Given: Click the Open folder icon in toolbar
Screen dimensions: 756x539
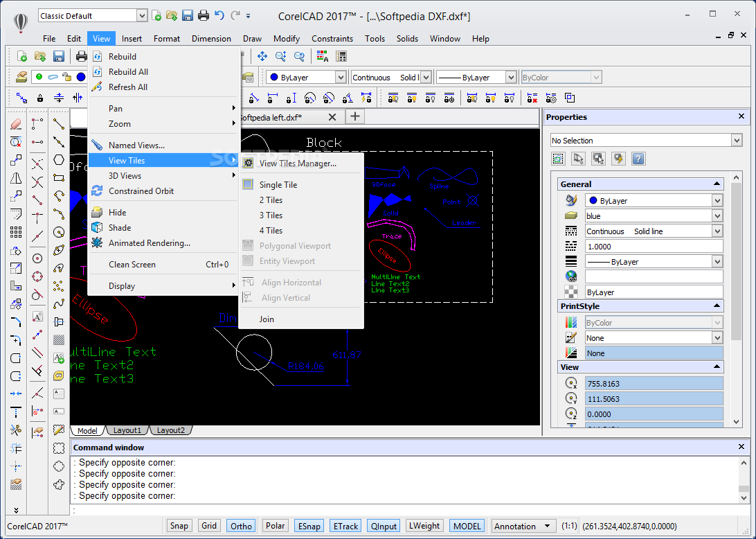Looking at the screenshot, I should [40, 56].
